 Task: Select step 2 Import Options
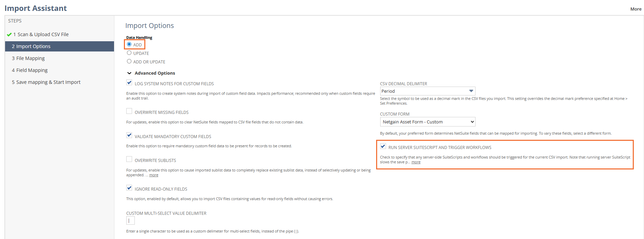point(60,46)
